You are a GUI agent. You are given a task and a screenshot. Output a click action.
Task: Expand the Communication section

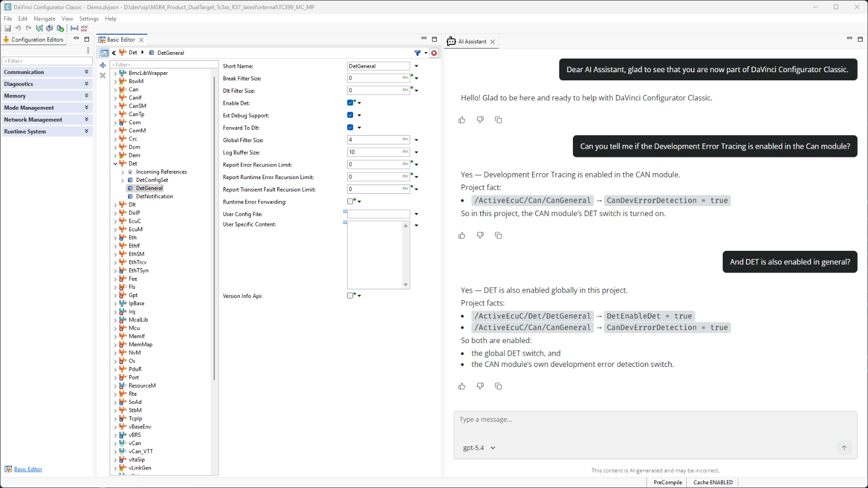[x=47, y=72]
